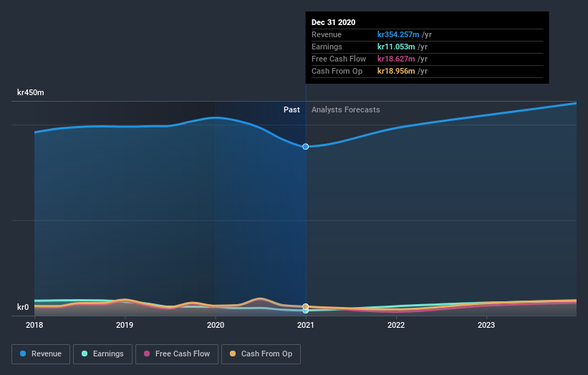Click the kr18.956m cash from op value
This screenshot has height=375, width=588.
pos(396,71)
